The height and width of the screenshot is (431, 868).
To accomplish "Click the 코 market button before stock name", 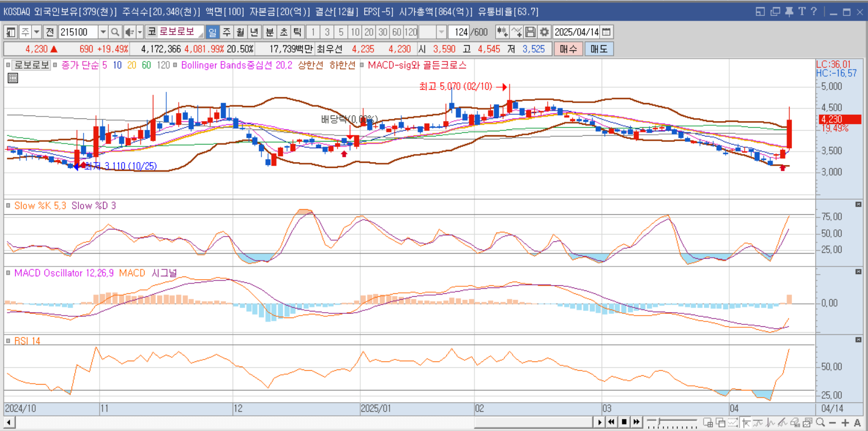I will click(x=152, y=32).
